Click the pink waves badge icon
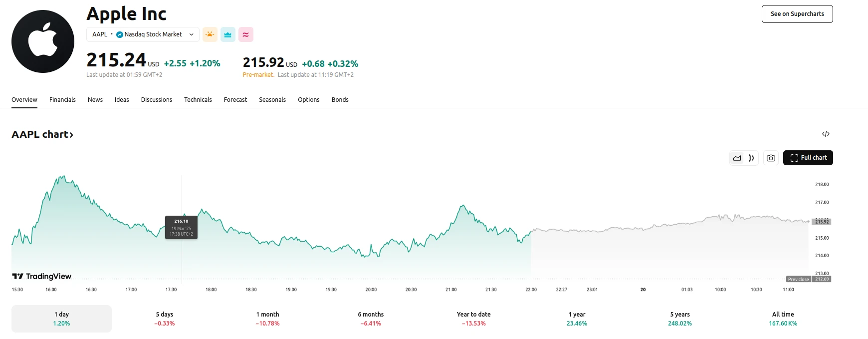 (x=246, y=34)
